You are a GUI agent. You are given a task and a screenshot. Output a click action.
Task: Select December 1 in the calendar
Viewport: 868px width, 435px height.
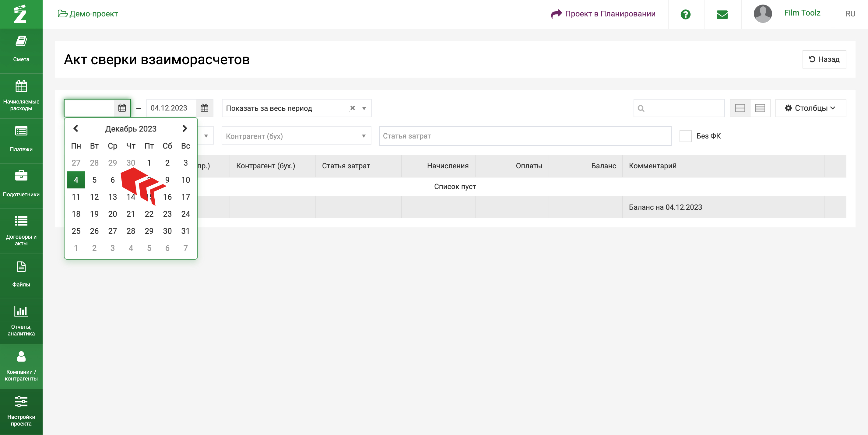pos(149,163)
